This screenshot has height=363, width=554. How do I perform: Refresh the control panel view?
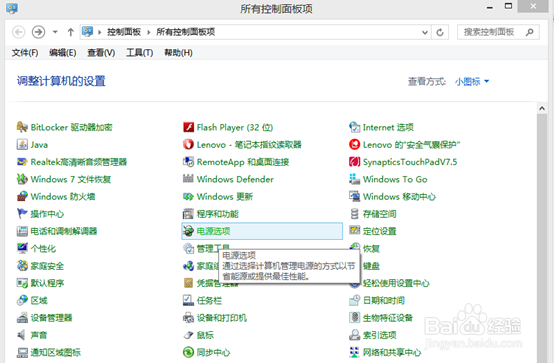pyautogui.click(x=440, y=33)
